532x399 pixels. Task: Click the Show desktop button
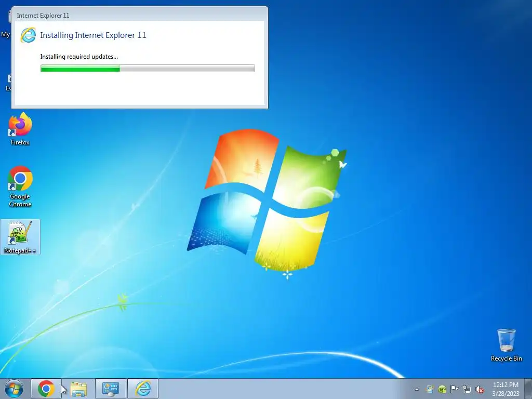point(528,389)
